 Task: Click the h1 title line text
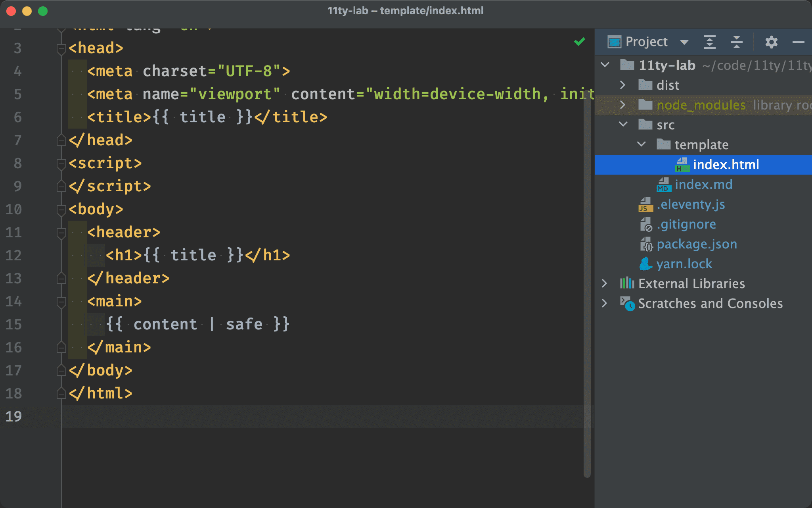(x=198, y=255)
